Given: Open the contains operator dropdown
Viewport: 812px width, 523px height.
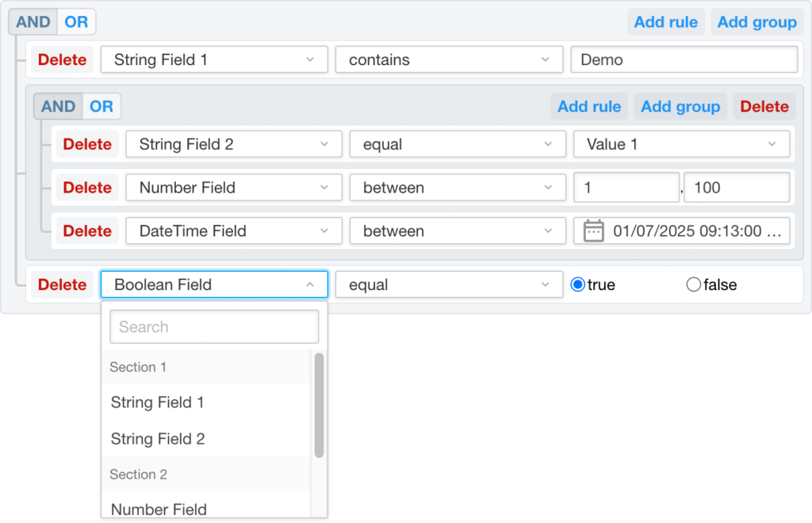Looking at the screenshot, I should [450, 60].
